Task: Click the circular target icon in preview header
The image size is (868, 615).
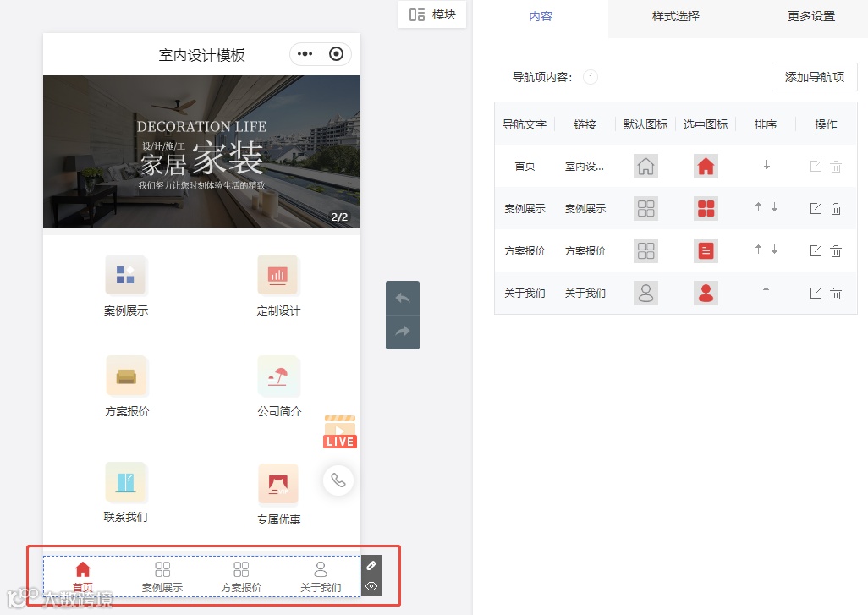Action: pyautogui.click(x=336, y=53)
